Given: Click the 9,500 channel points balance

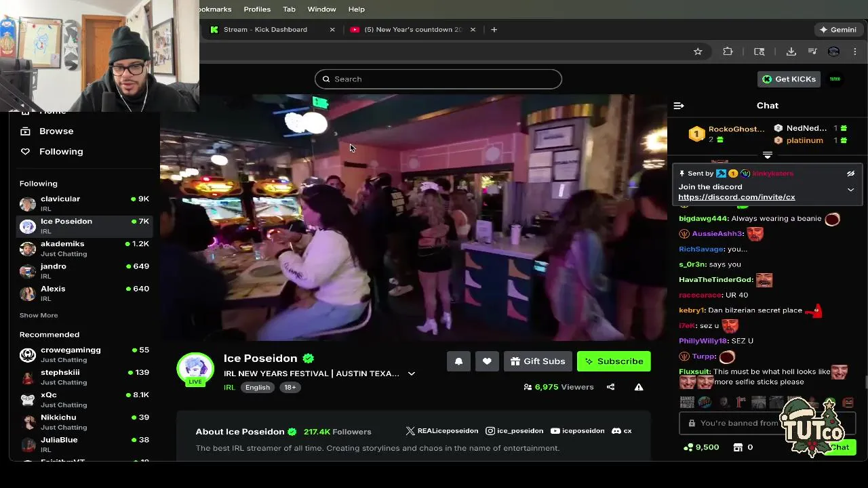Looking at the screenshot, I should (x=701, y=447).
